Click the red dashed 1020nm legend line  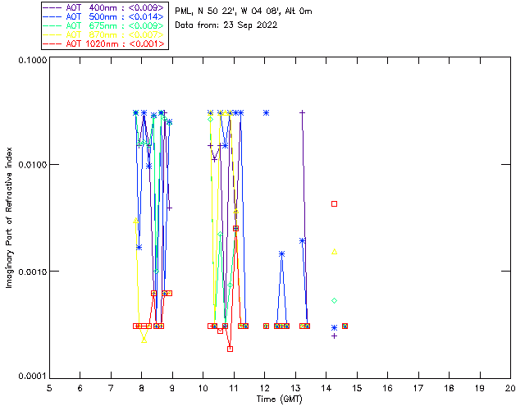pos(52,43)
